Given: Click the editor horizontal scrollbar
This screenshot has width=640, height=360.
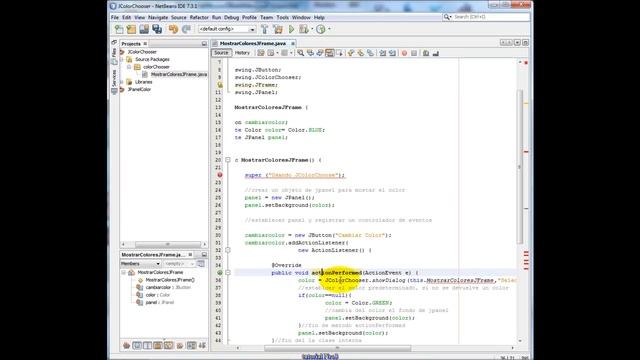Looking at the screenshot, I should click(338, 348).
